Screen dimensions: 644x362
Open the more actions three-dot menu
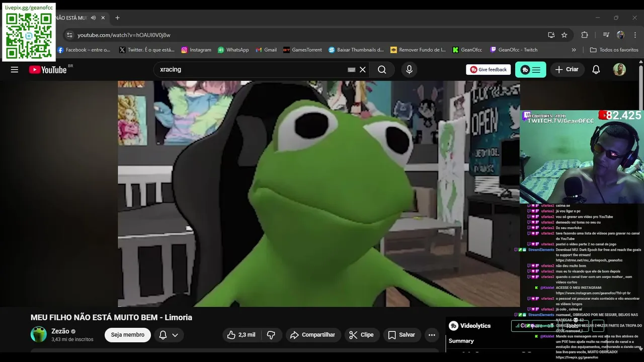pyautogui.click(x=432, y=335)
